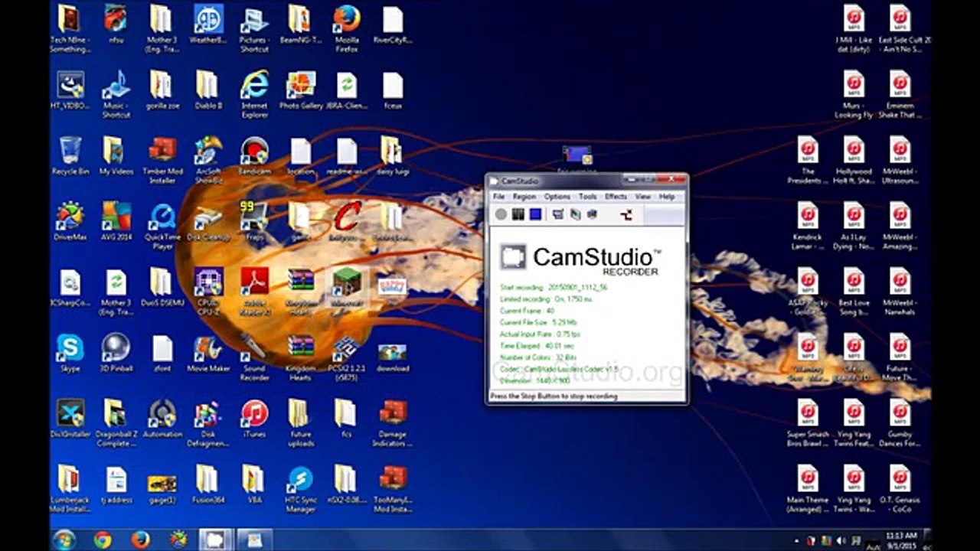Screen dimensions: 980x551
Task: Select the future uploads folder
Action: click(300, 424)
